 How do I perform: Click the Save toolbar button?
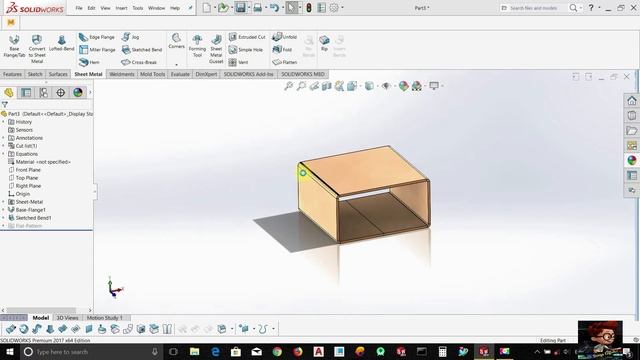[240, 8]
